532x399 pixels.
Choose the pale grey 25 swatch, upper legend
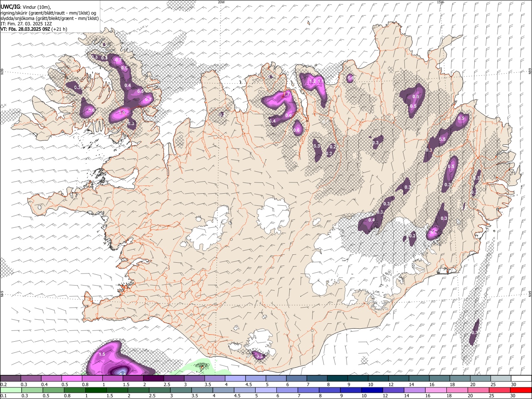tap(501, 378)
